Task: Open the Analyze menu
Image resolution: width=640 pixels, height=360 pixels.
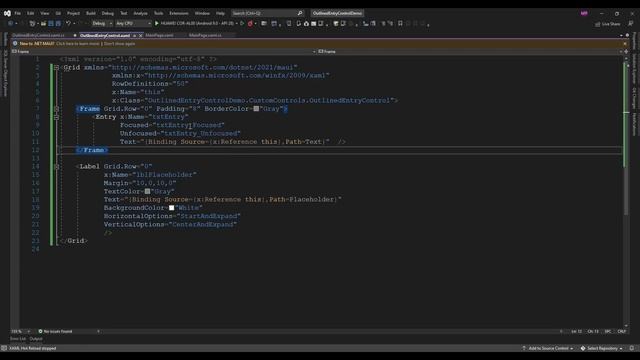Action: (x=140, y=13)
